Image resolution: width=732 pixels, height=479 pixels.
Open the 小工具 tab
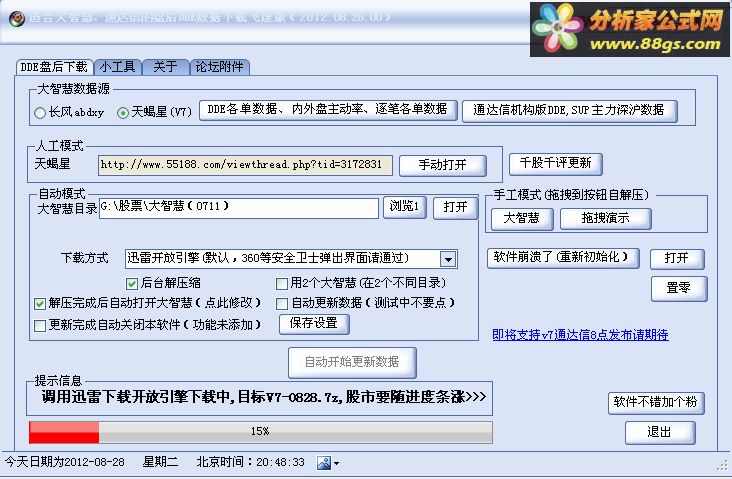click(118, 67)
